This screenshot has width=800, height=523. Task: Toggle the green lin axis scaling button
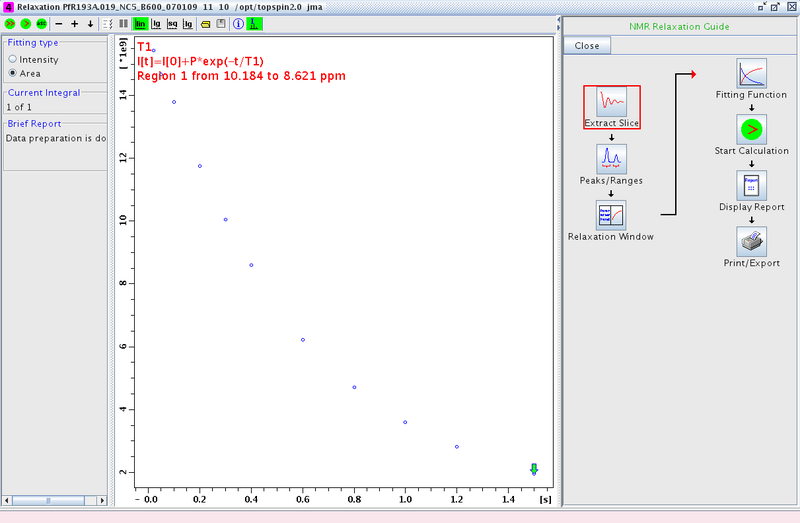(140, 23)
